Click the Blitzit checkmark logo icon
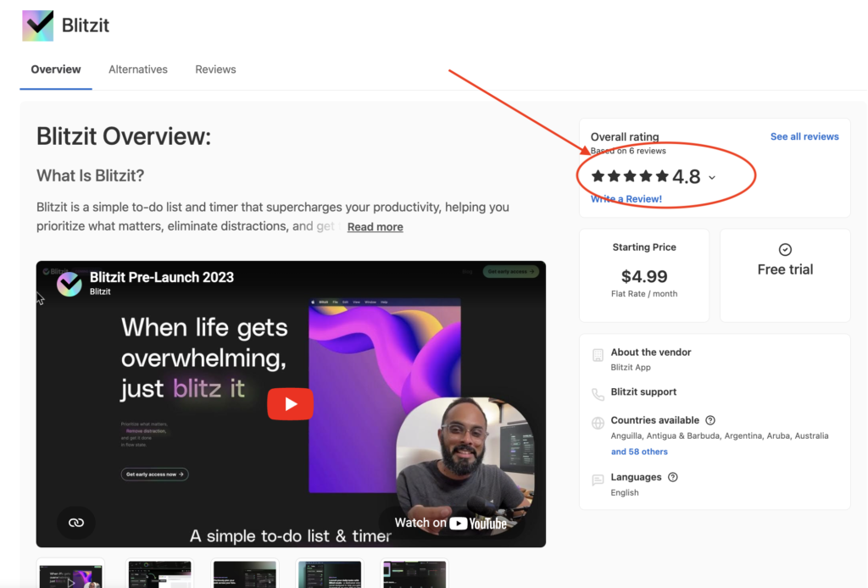The image size is (868, 588). (37, 25)
